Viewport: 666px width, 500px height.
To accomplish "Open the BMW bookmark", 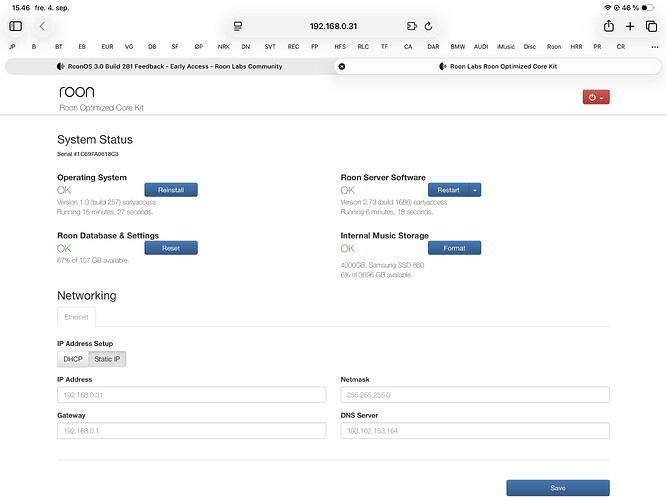I will (458, 47).
